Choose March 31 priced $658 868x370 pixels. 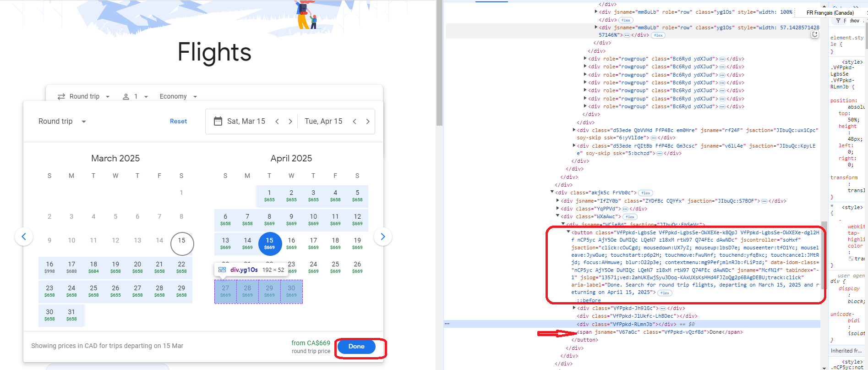point(71,315)
